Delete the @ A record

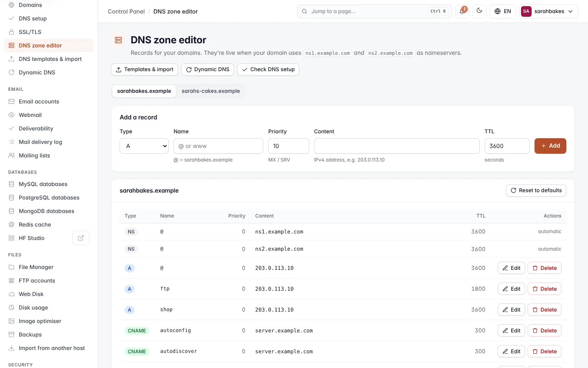pos(544,268)
